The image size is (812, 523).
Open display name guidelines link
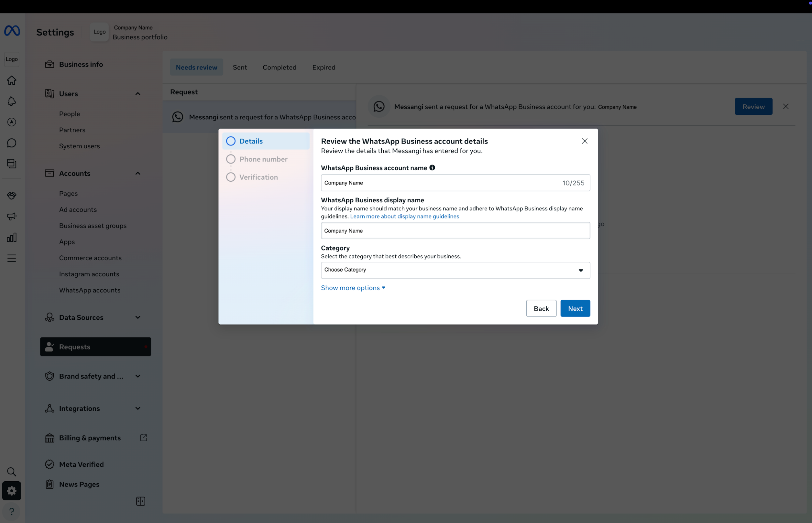404,216
